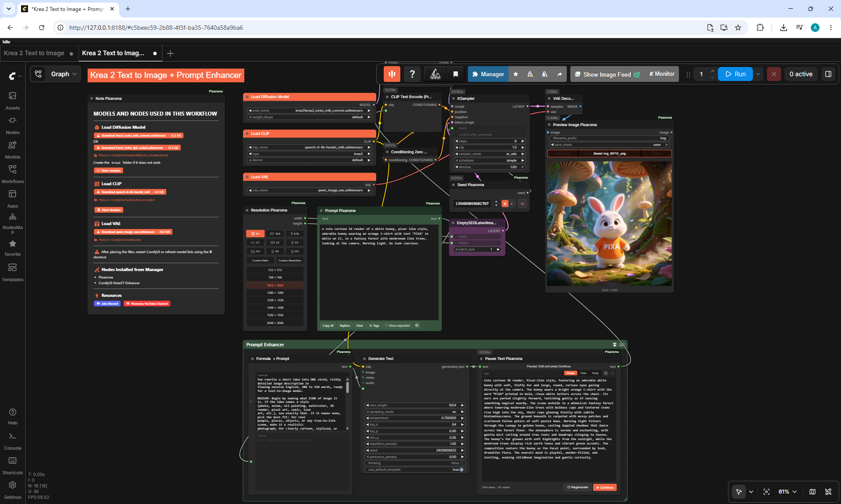Open the Manager menu
This screenshot has width=841, height=504.
tap(488, 74)
